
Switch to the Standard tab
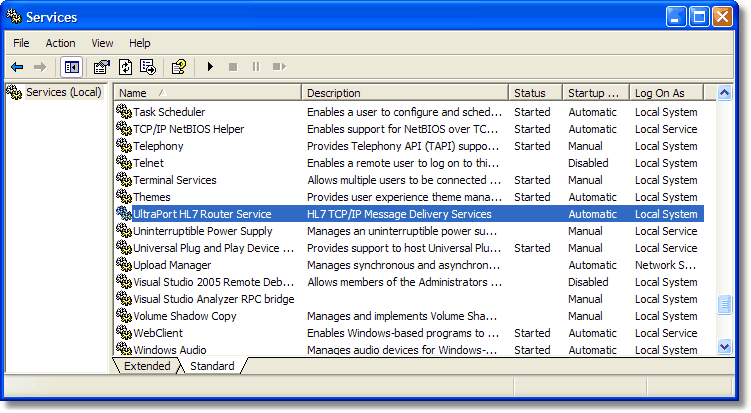(212, 366)
